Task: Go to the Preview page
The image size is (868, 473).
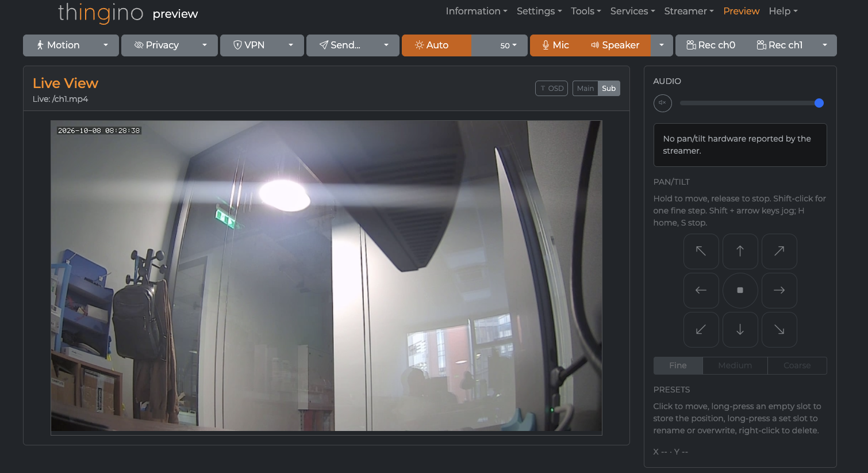Action: [741, 11]
